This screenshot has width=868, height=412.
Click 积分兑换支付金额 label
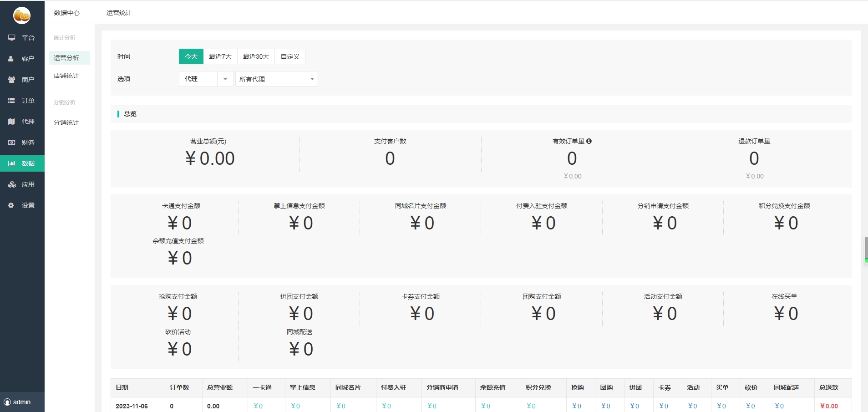(784, 206)
